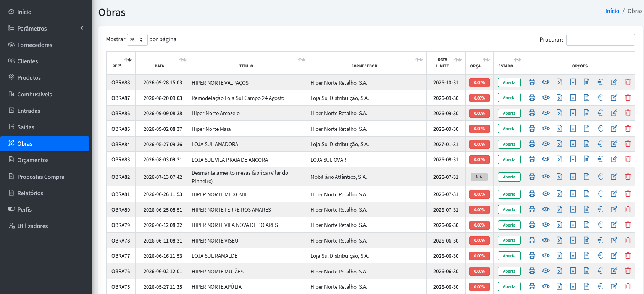The width and height of the screenshot is (644, 294).
Task: Go to Início in the sidebar
Action: coord(45,12)
